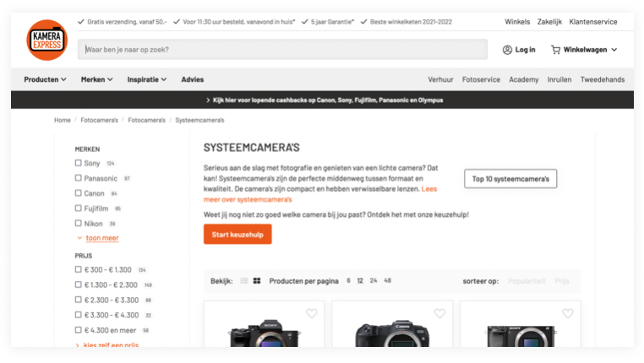Sort by Populariteit
Image resolution: width=644 pixels, height=363 pixels.
pos(527,281)
